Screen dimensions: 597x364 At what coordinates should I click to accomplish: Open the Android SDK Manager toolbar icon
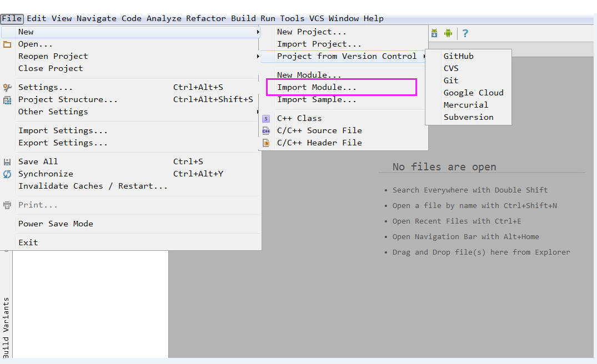[434, 33]
